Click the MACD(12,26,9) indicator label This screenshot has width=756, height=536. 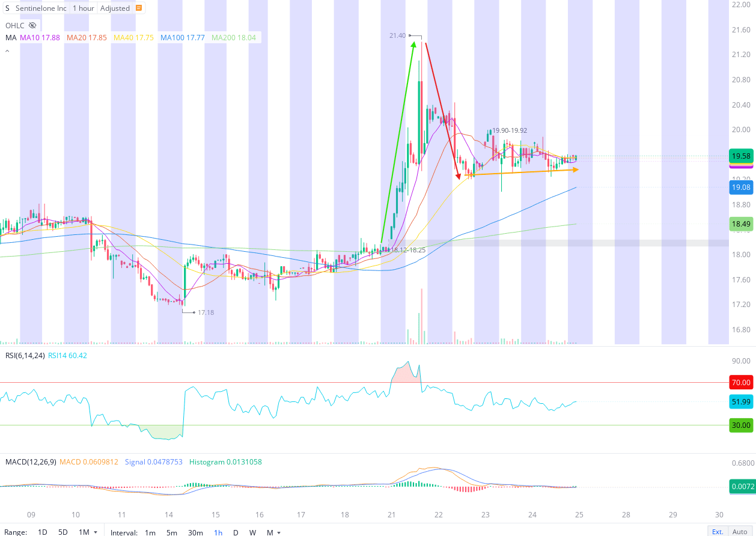[x=31, y=461]
